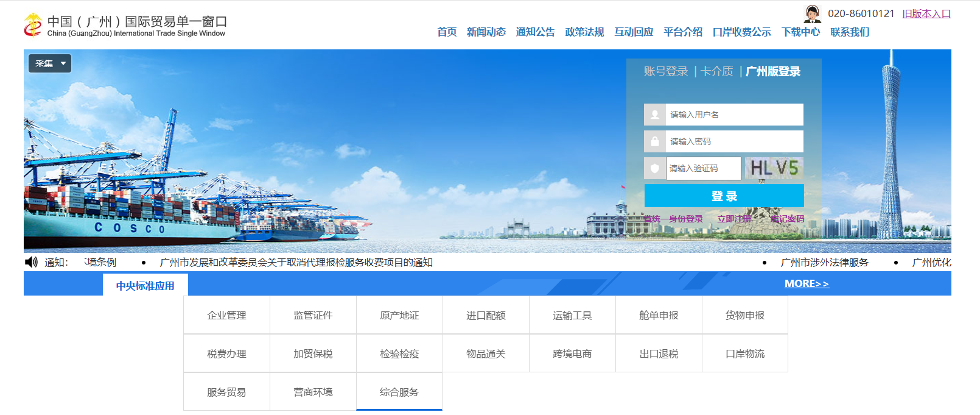Click the shield icon beside captcha field
980x415 pixels.
pyautogui.click(x=654, y=168)
